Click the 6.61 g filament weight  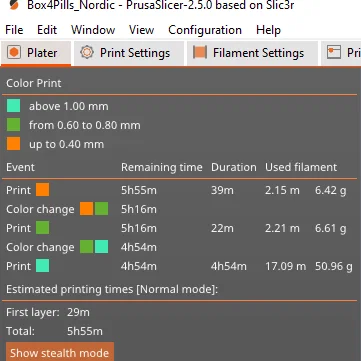point(331,228)
